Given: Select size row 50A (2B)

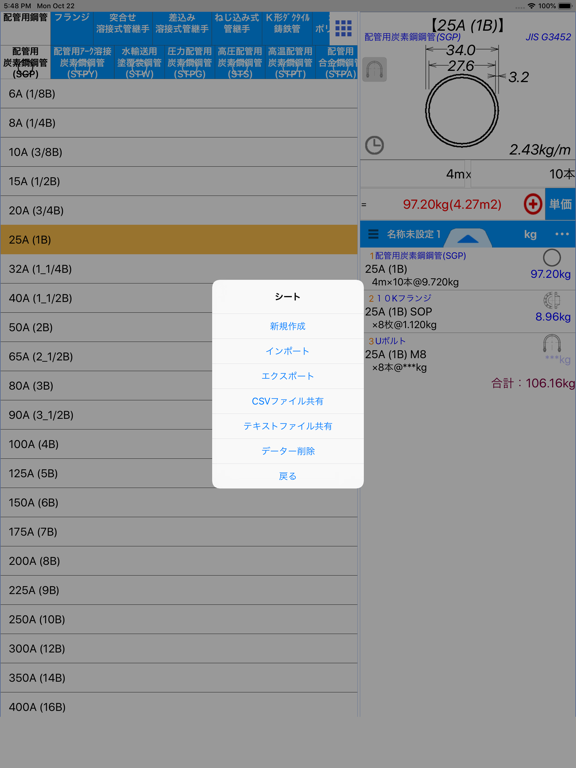Looking at the screenshot, I should (179, 327).
